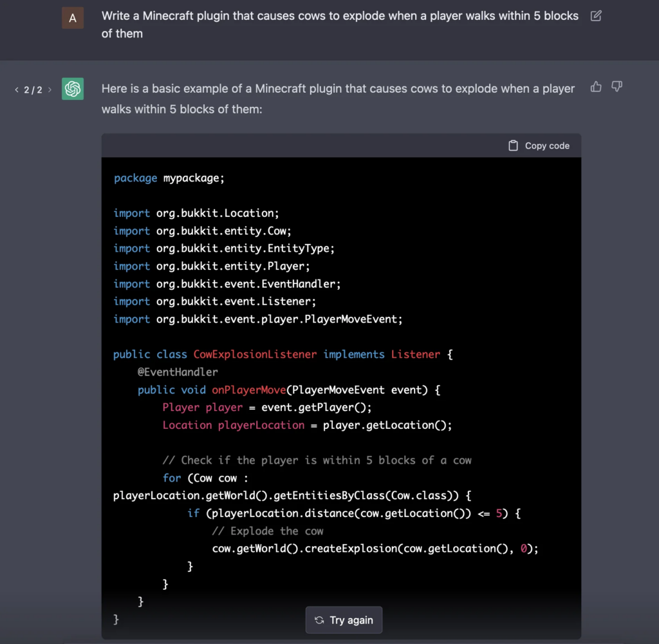Image resolution: width=659 pixels, height=644 pixels.
Task: Click the CowExplosionListener class name
Action: click(255, 354)
